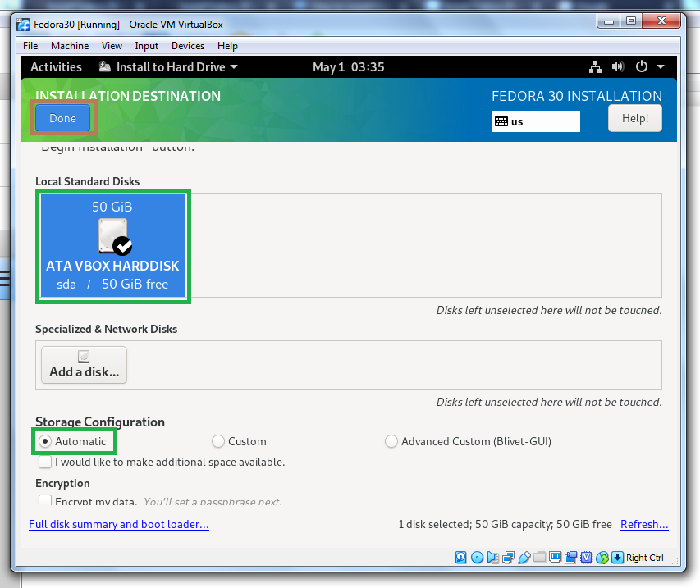Image resolution: width=700 pixels, height=588 pixels.
Task: Enable the Encrypt my data checkbox
Action: click(x=44, y=500)
